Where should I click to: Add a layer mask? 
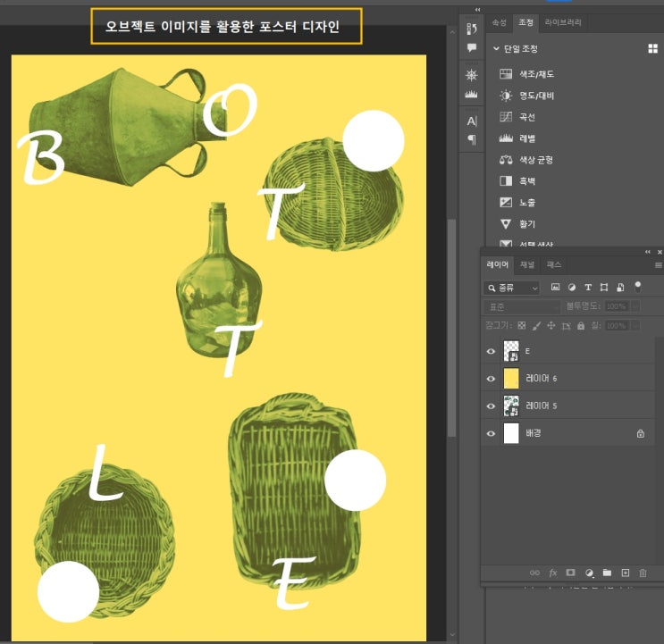pos(570,573)
